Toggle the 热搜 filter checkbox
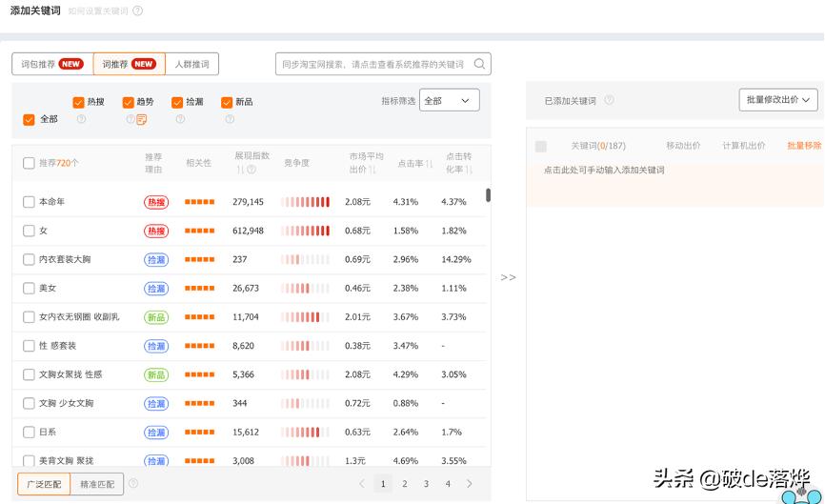This screenshot has height=504, width=825. tap(78, 102)
